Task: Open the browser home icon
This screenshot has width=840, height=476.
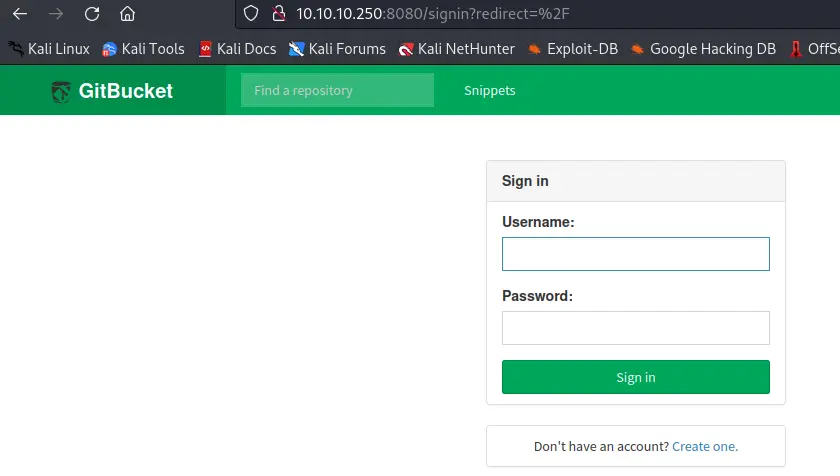Action: click(128, 14)
